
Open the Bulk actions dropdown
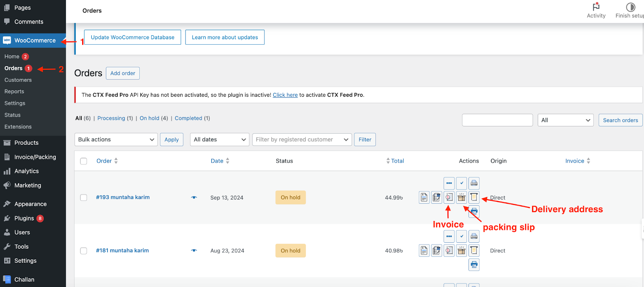tap(116, 140)
